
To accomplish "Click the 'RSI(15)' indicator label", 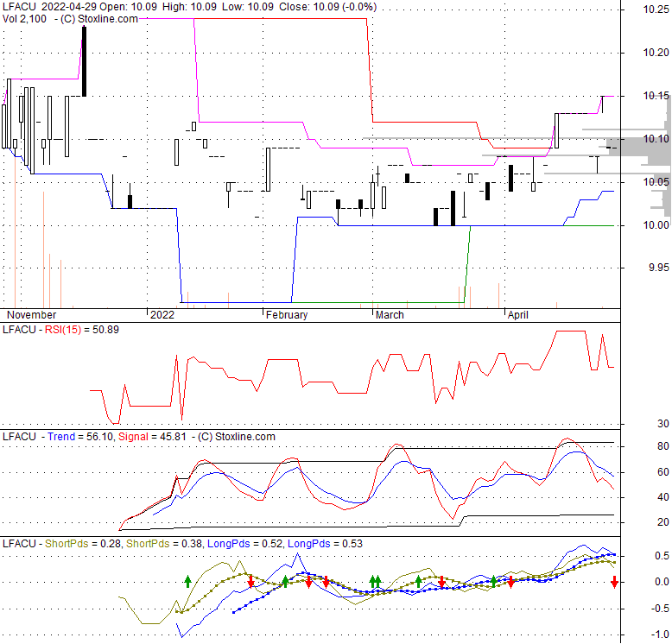I will click(62, 330).
